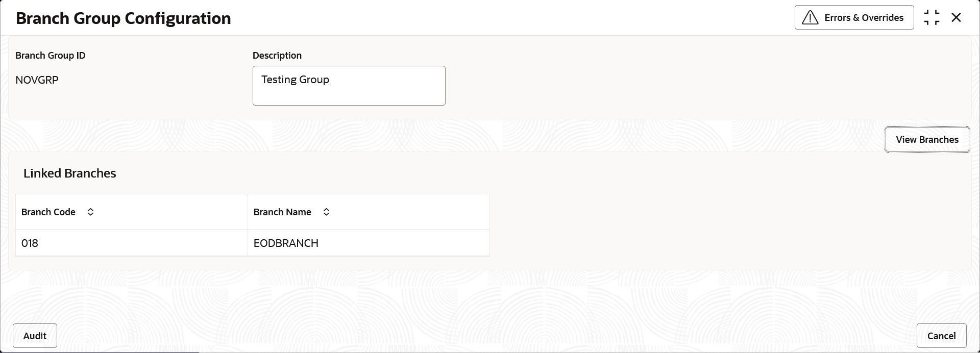Screen dimensions: 980x353
Task: Click the Branch Group ID label
Action: point(51,55)
